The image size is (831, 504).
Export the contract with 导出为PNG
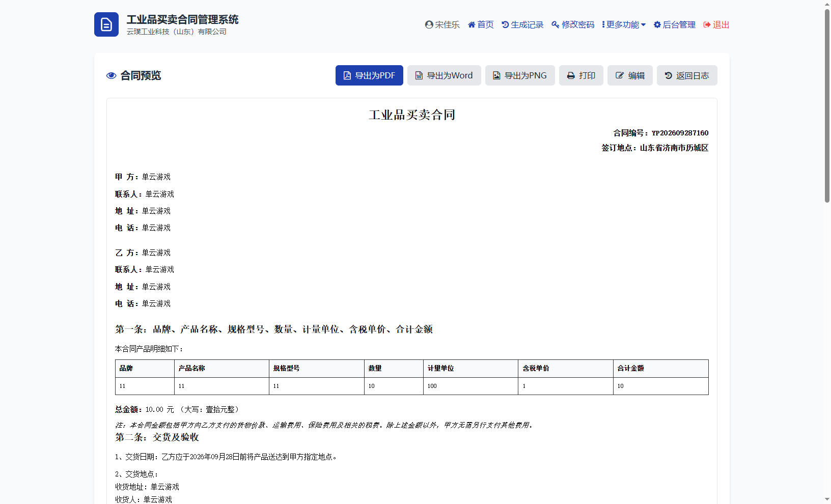520,75
